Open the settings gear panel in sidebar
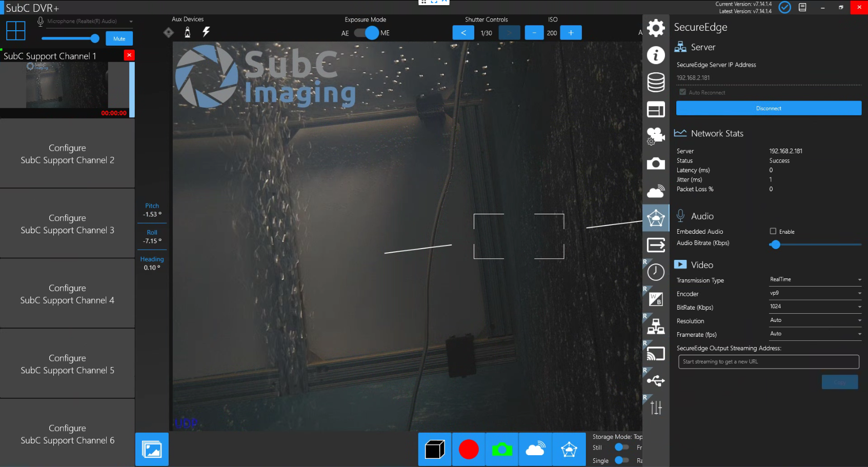Viewport: 868px width, 467px height. click(656, 28)
